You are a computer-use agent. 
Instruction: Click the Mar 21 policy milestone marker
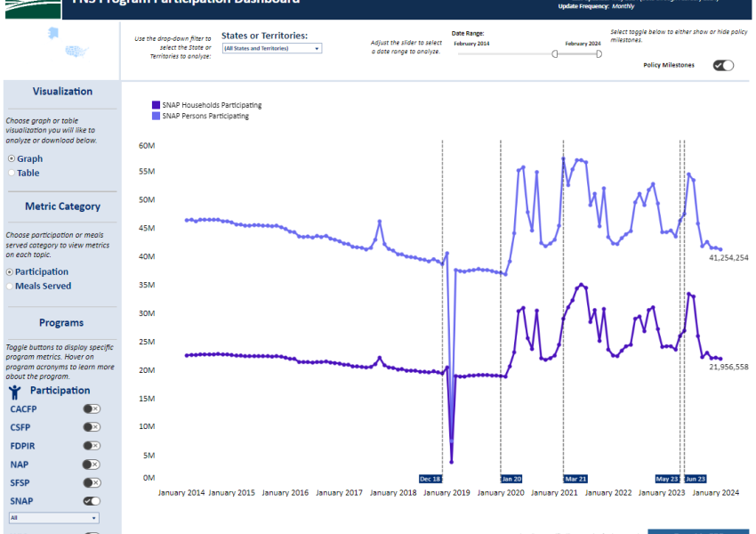click(x=575, y=479)
